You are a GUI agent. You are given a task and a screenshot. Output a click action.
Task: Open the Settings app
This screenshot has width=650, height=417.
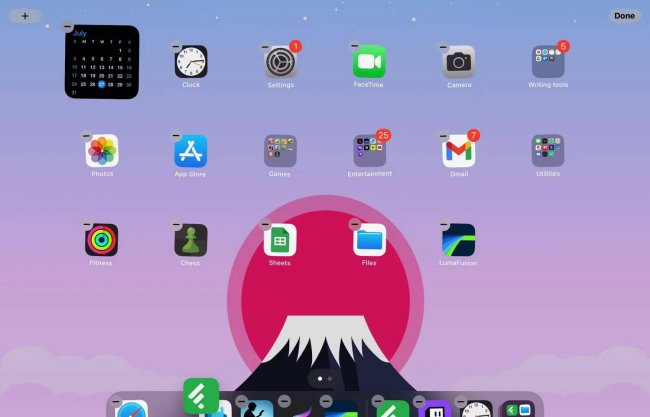tap(281, 62)
